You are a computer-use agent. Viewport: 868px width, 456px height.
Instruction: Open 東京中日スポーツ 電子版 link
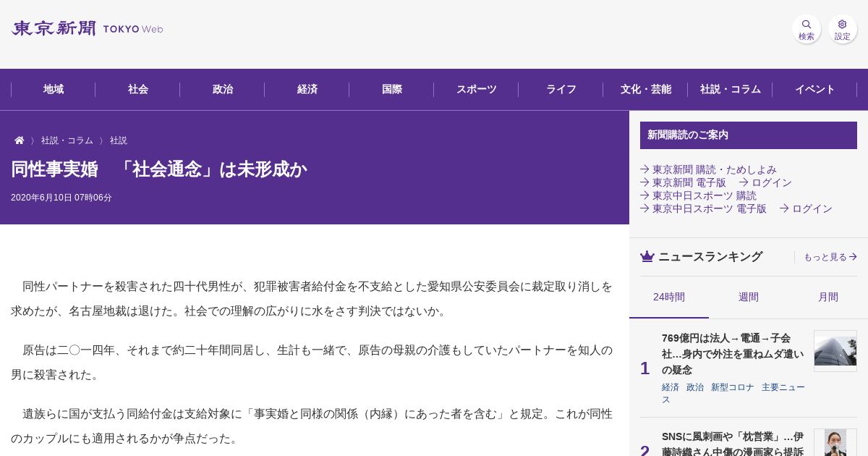703,208
